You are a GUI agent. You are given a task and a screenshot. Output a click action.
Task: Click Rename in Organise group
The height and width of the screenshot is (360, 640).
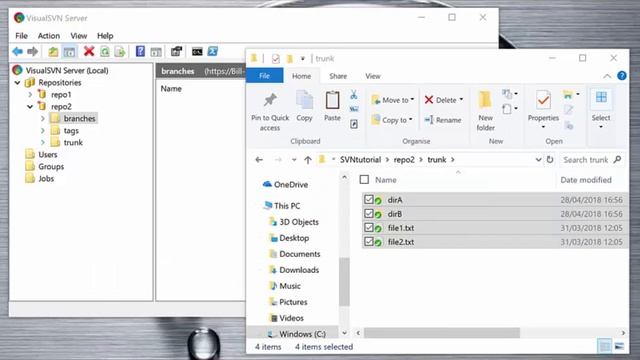pos(442,120)
